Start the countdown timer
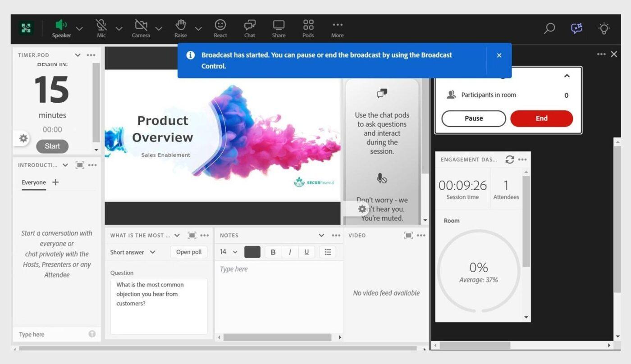The image size is (631, 364). pyautogui.click(x=52, y=146)
